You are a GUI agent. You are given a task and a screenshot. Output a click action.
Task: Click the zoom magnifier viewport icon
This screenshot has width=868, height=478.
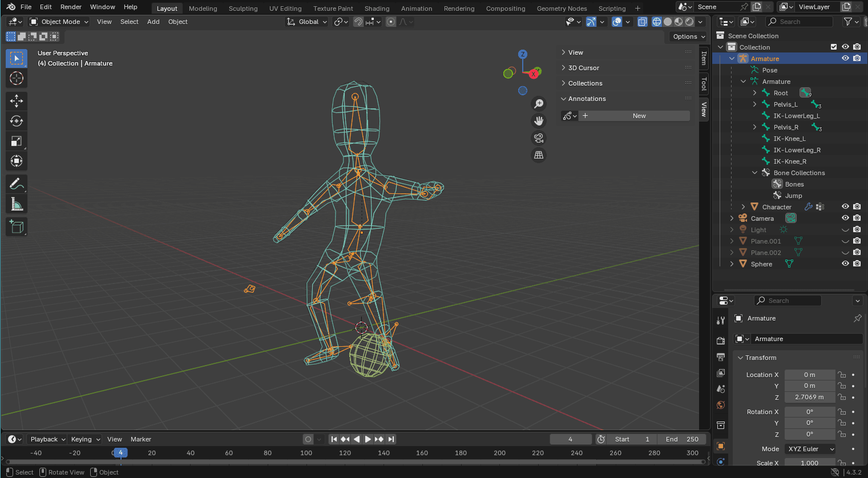click(x=538, y=103)
